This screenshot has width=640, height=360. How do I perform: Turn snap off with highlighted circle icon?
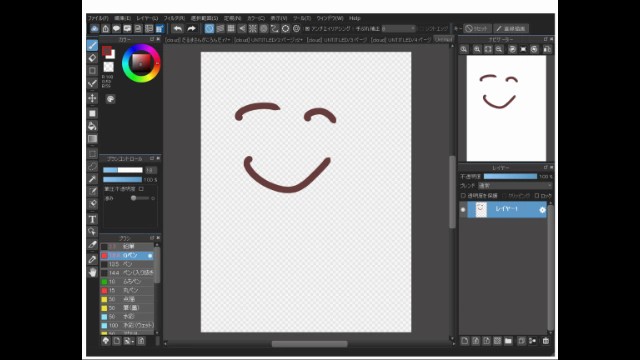click(209, 29)
